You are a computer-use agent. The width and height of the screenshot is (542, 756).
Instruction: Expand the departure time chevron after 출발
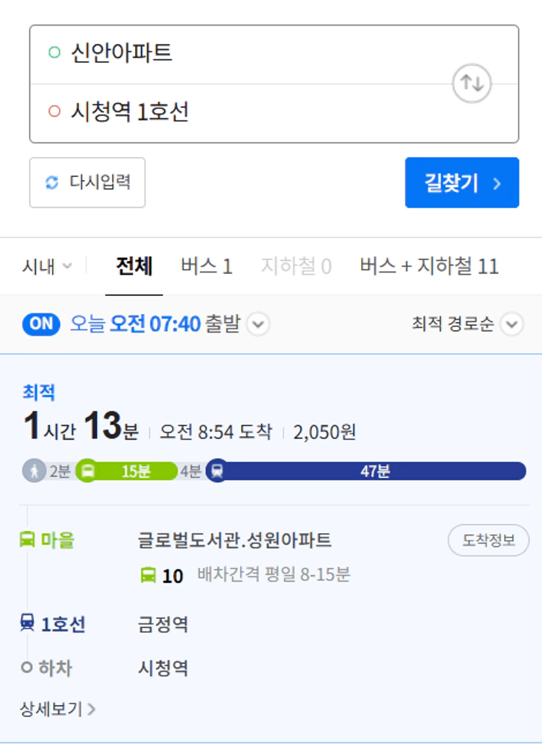click(258, 324)
